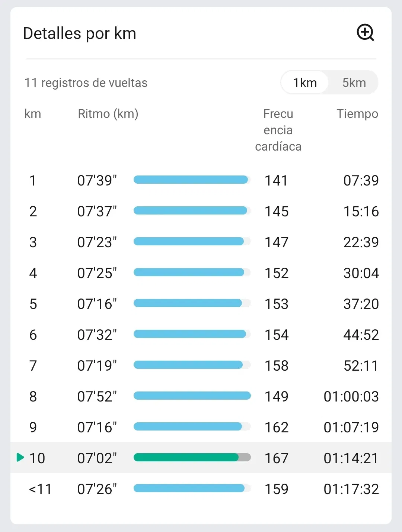Click the "11 registros de vueltas" label
The height and width of the screenshot is (532, 402).
(x=86, y=83)
